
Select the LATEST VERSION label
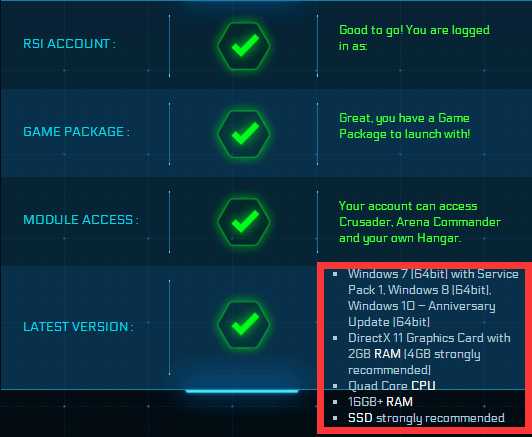(x=78, y=327)
